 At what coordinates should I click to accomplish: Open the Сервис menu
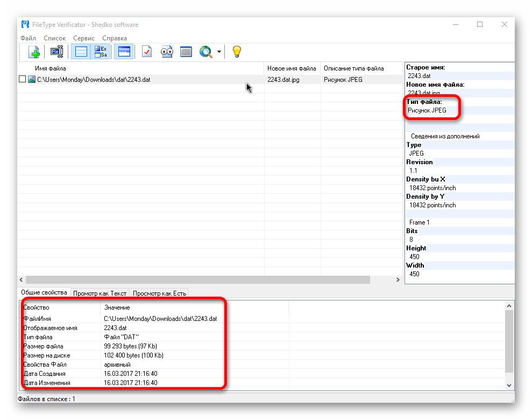click(x=83, y=38)
